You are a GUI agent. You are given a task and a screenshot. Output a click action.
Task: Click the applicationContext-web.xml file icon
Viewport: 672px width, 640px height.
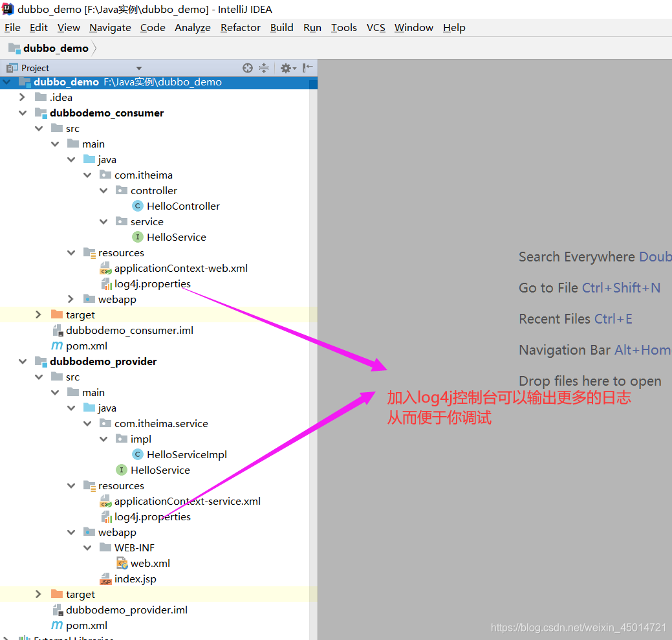(105, 269)
